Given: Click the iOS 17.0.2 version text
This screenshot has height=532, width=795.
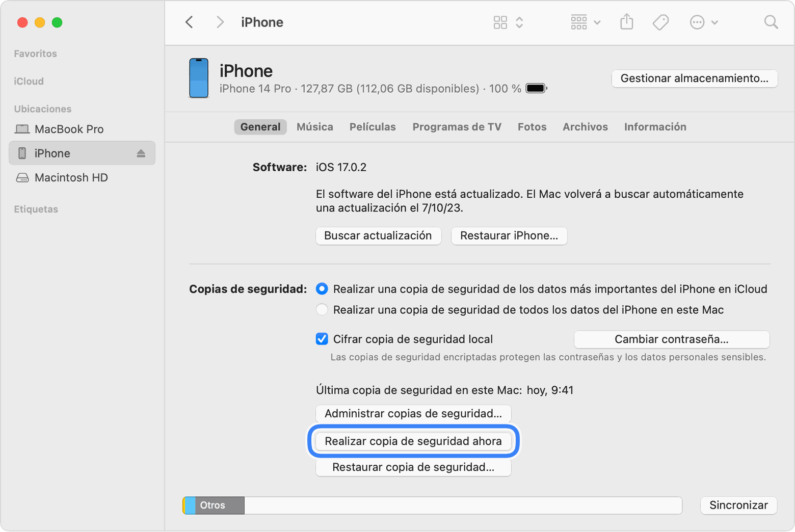Looking at the screenshot, I should 341,168.
